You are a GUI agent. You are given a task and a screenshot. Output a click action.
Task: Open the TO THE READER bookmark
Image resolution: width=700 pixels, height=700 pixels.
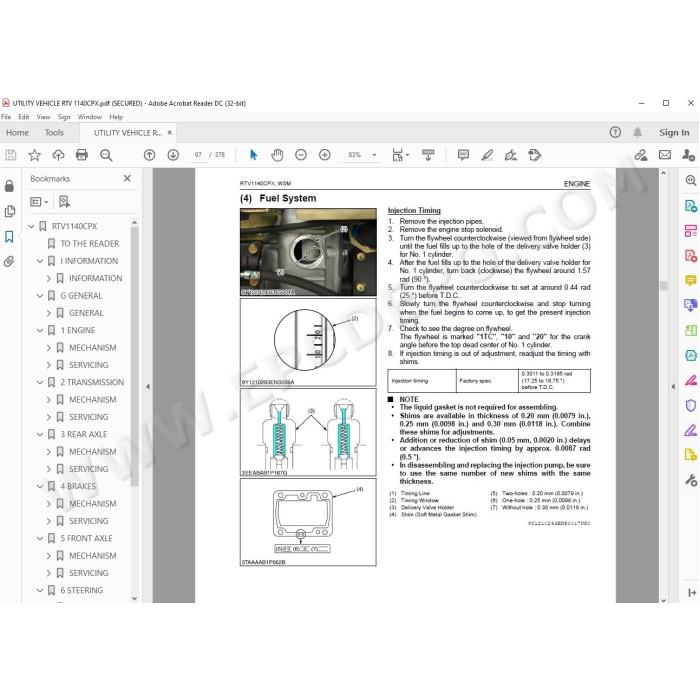[90, 244]
